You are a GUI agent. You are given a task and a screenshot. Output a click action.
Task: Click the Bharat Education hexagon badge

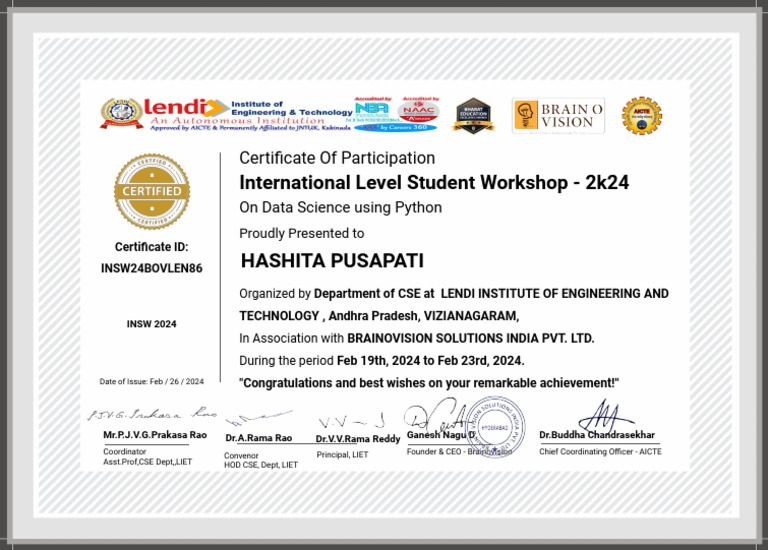point(473,116)
